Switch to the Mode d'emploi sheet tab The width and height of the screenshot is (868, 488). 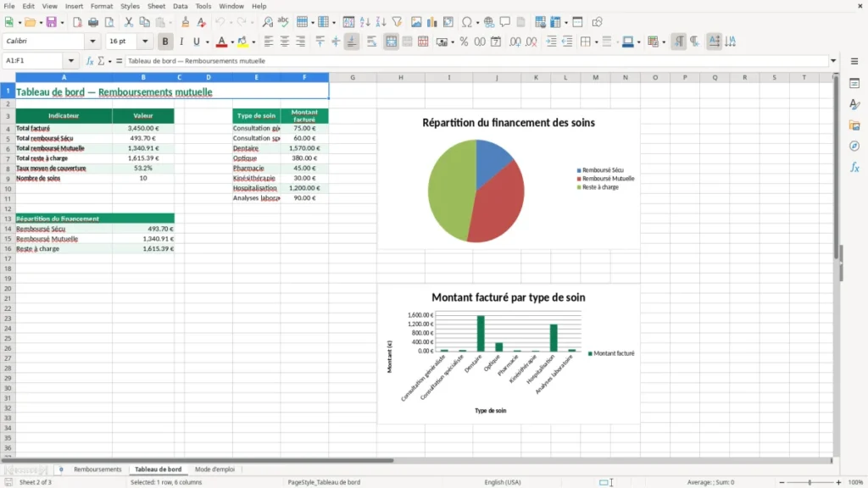coord(214,469)
